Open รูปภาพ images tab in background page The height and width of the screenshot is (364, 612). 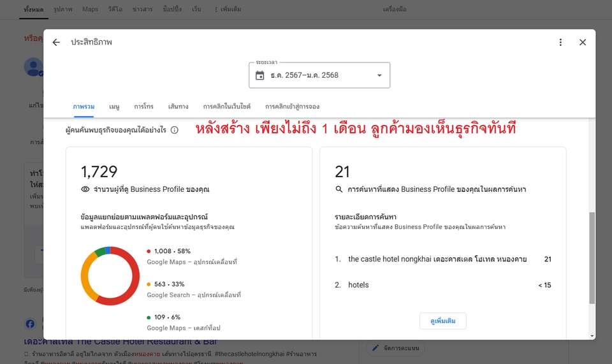pyautogui.click(x=63, y=10)
